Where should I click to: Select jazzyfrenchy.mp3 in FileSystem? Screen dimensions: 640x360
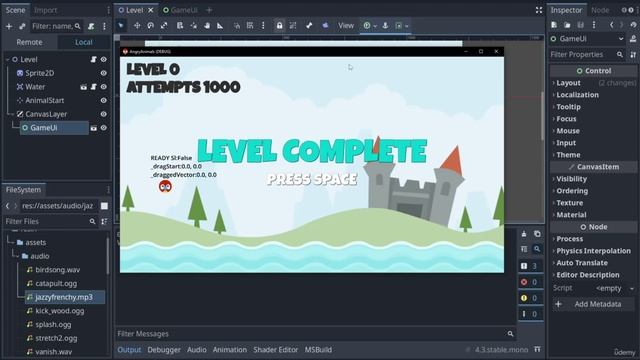(x=64, y=297)
